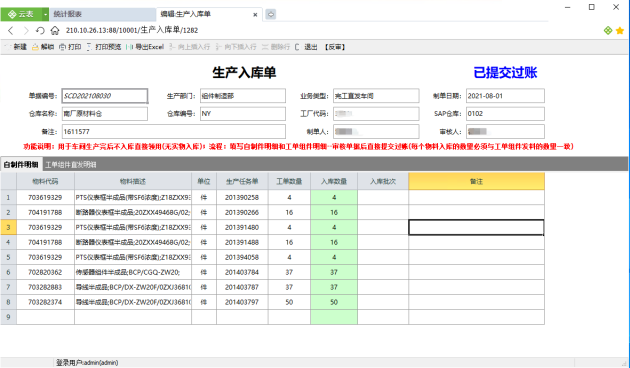Expand the dropdown arrow beside 云表
Screen dimensions: 630x368
tap(45, 14)
